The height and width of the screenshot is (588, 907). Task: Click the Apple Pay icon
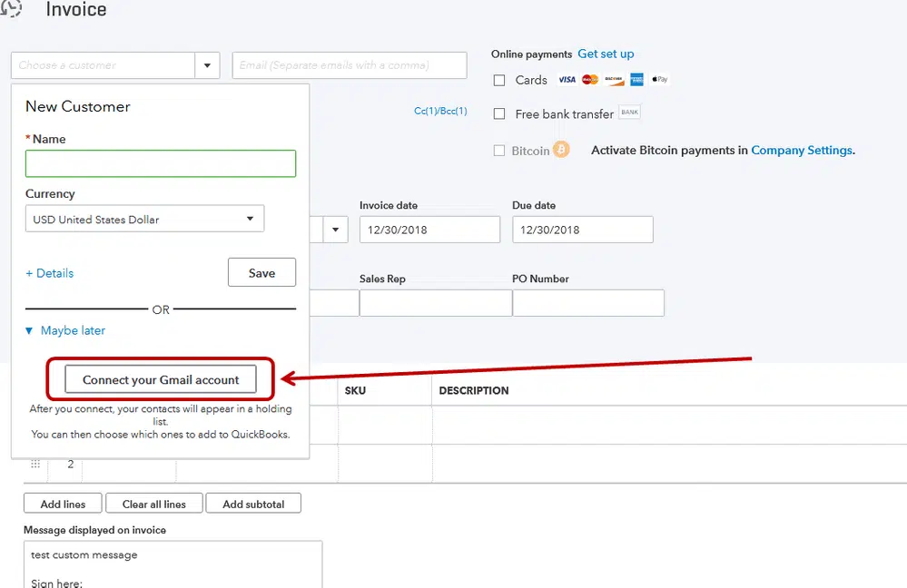(660, 80)
